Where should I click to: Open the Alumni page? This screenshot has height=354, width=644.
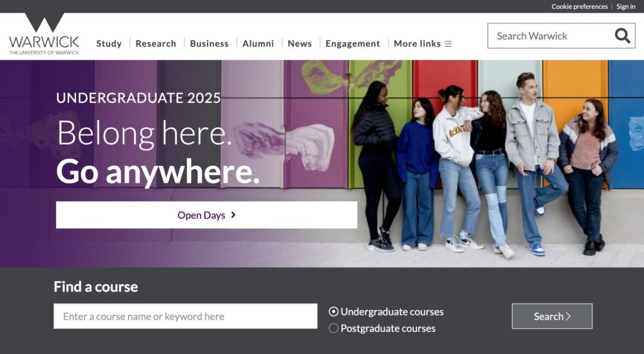258,43
